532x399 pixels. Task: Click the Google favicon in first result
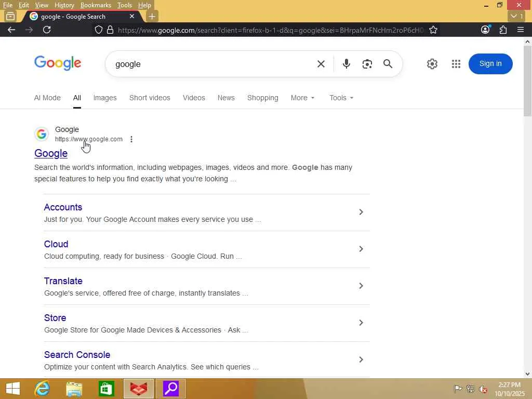pyautogui.click(x=42, y=134)
